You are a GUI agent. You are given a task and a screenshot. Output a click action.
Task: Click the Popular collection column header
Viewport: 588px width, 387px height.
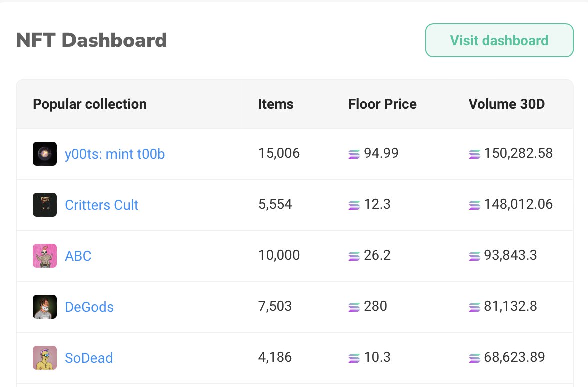click(x=90, y=104)
